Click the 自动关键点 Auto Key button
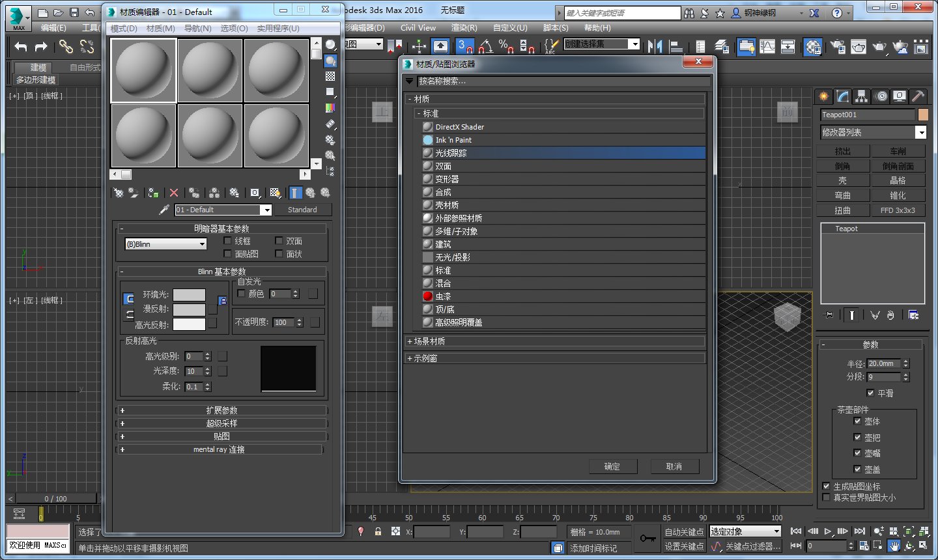The height and width of the screenshot is (560, 938). (x=684, y=532)
